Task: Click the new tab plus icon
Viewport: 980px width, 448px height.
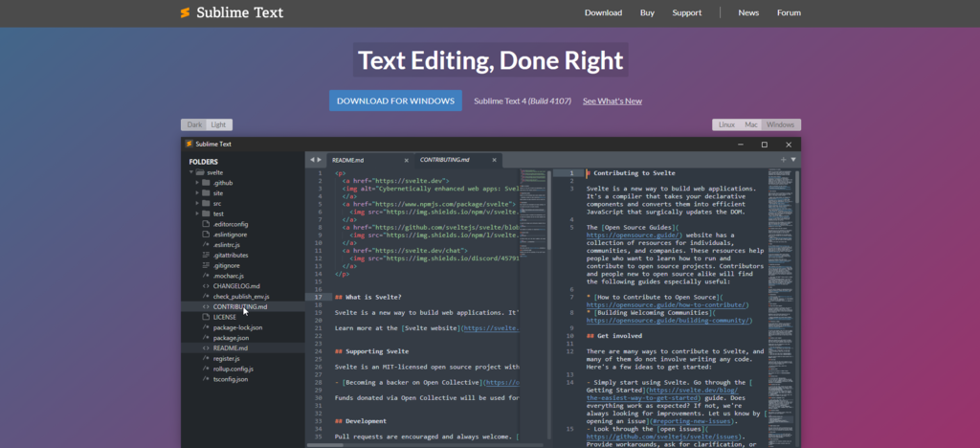Action: coord(783,159)
